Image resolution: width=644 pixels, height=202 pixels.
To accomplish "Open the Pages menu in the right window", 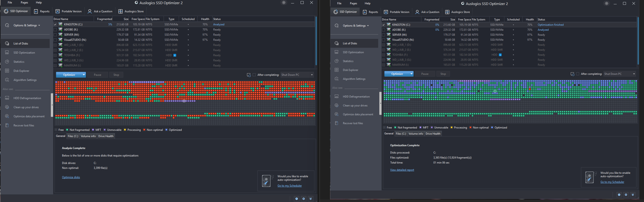I will click(353, 3).
